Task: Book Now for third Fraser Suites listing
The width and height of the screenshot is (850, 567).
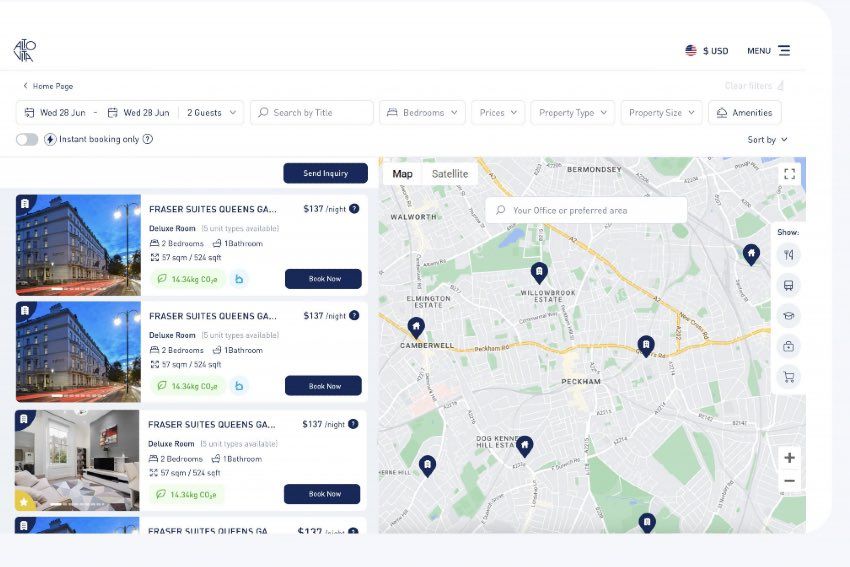Action: click(x=323, y=494)
